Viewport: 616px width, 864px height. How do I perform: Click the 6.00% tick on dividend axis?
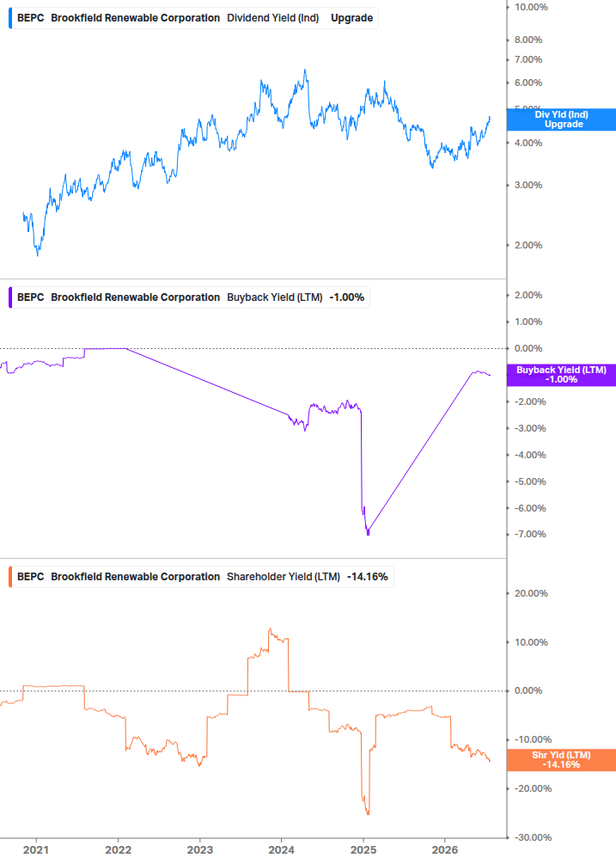point(528,83)
